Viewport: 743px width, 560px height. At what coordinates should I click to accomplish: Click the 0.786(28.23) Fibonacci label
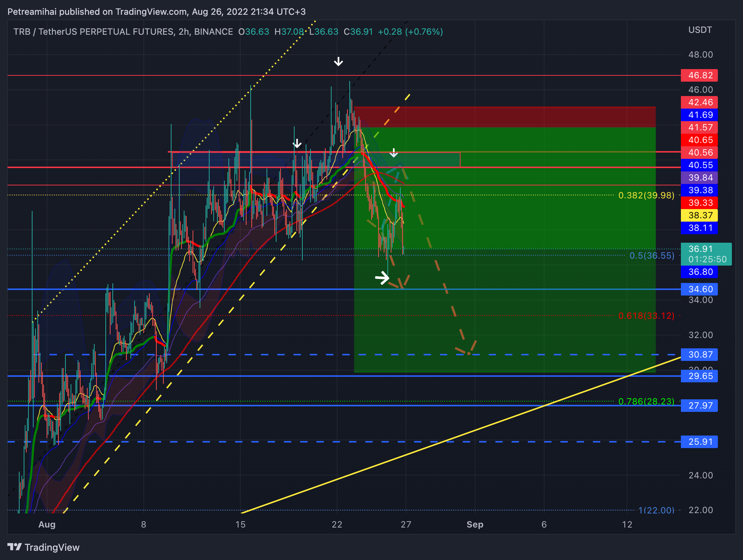pyautogui.click(x=646, y=401)
